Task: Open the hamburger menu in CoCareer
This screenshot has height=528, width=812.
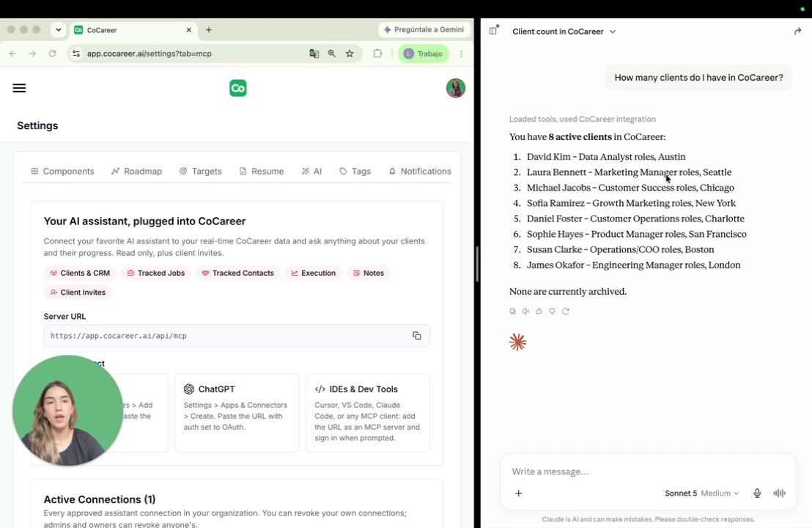Action: 19,88
